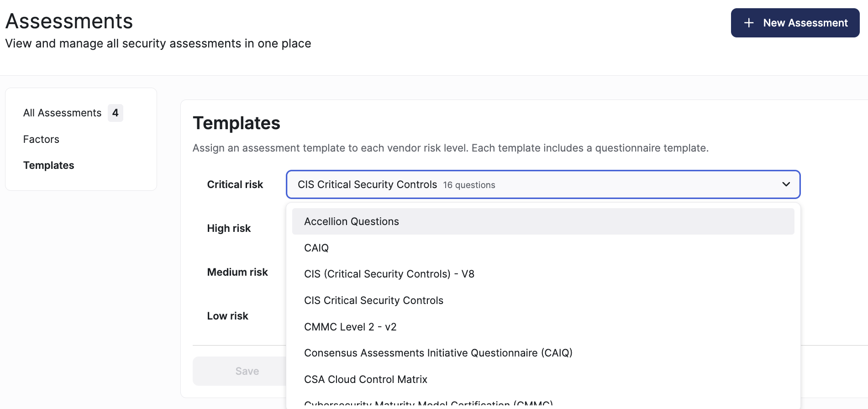
Task: Choose Consensus Assessments Initiative Questionnaire (CAIQ)
Action: [543, 353]
